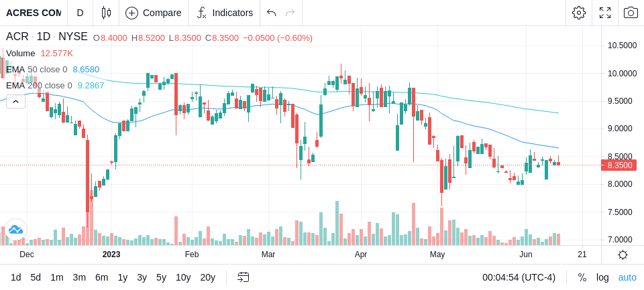
Task: Toggle auto scale mode
Action: pos(627,277)
